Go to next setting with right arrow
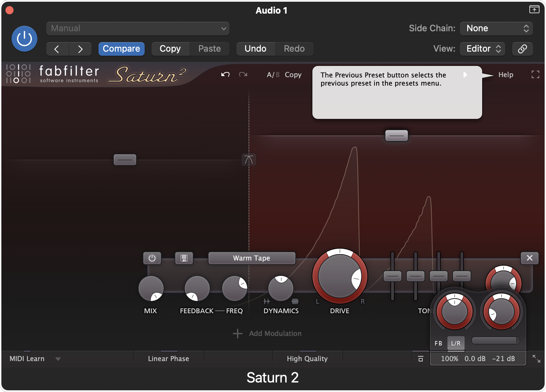The width and height of the screenshot is (546, 392). point(80,49)
